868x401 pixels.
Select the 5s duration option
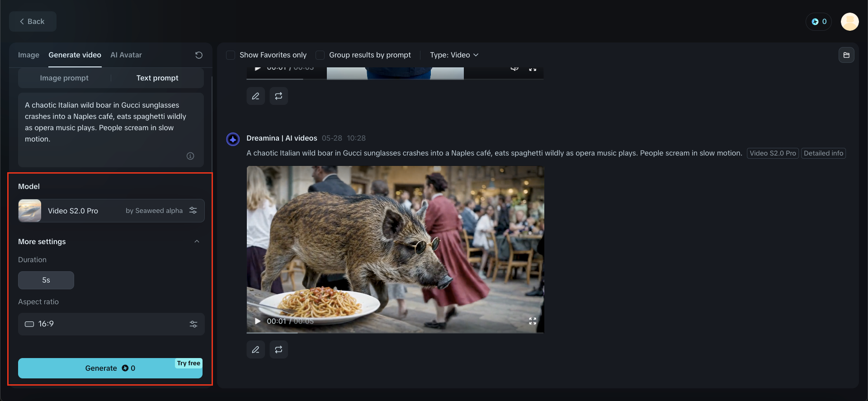click(46, 280)
